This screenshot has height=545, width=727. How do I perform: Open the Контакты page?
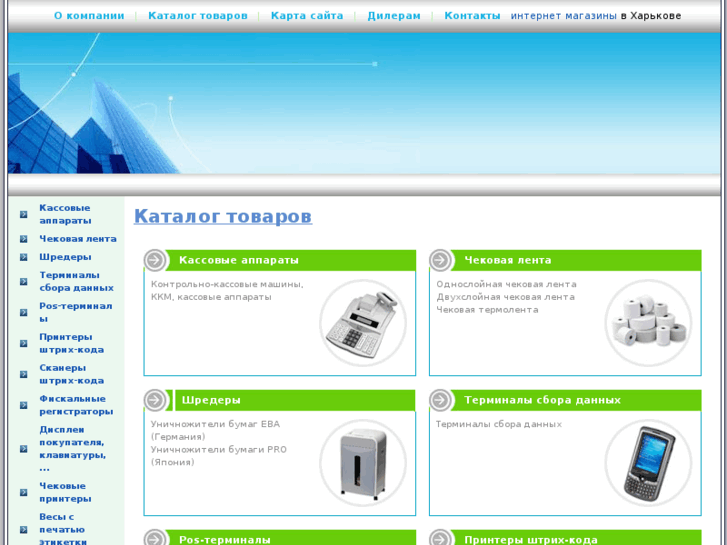pos(472,16)
